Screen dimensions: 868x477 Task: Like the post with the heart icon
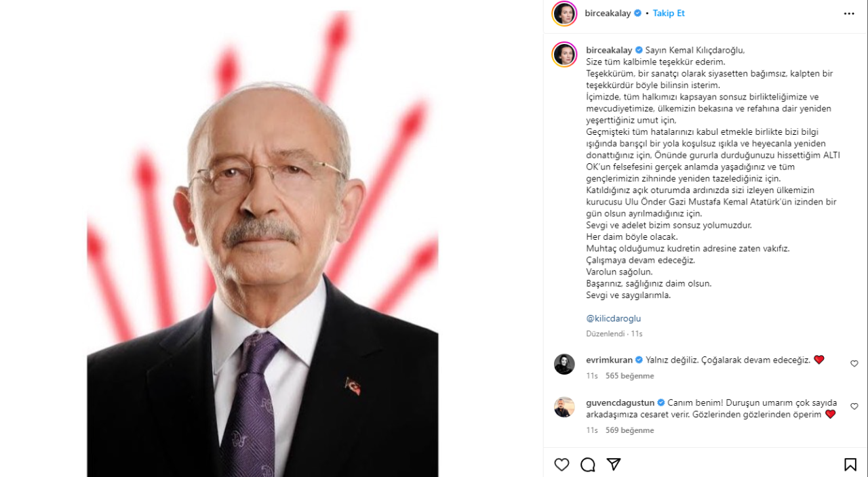tap(561, 464)
